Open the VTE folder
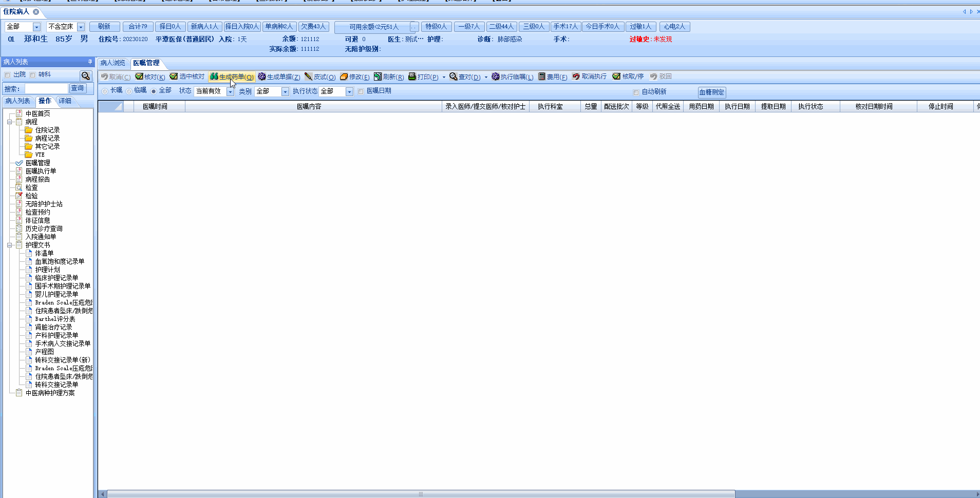Viewport: 980px width, 498px height. [x=35, y=155]
